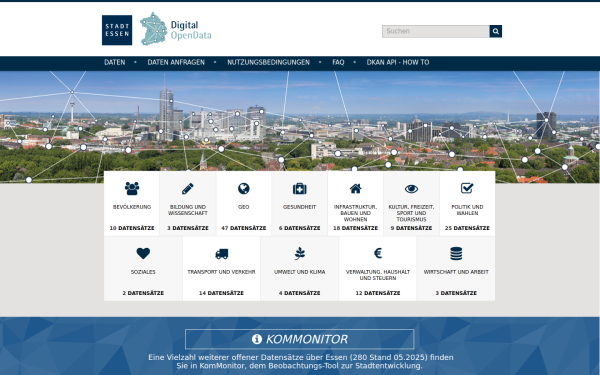
Task: Click the Infrastruktur house icon
Action: pos(355,188)
